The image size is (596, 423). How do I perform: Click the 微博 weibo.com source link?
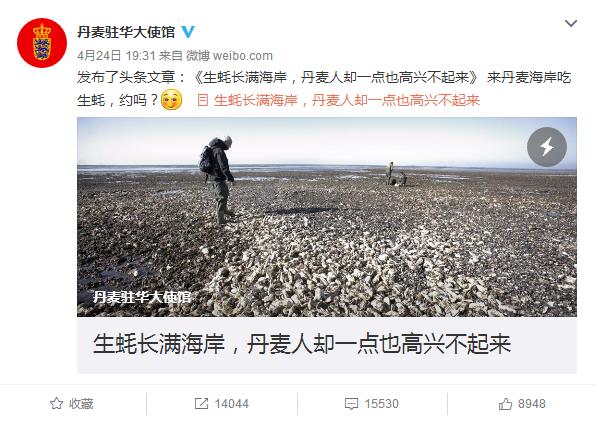point(230,56)
